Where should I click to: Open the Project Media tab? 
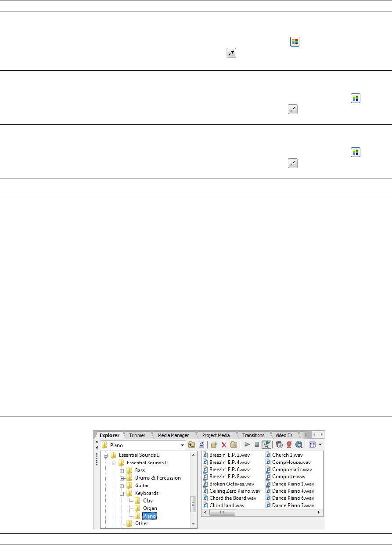(x=216, y=435)
